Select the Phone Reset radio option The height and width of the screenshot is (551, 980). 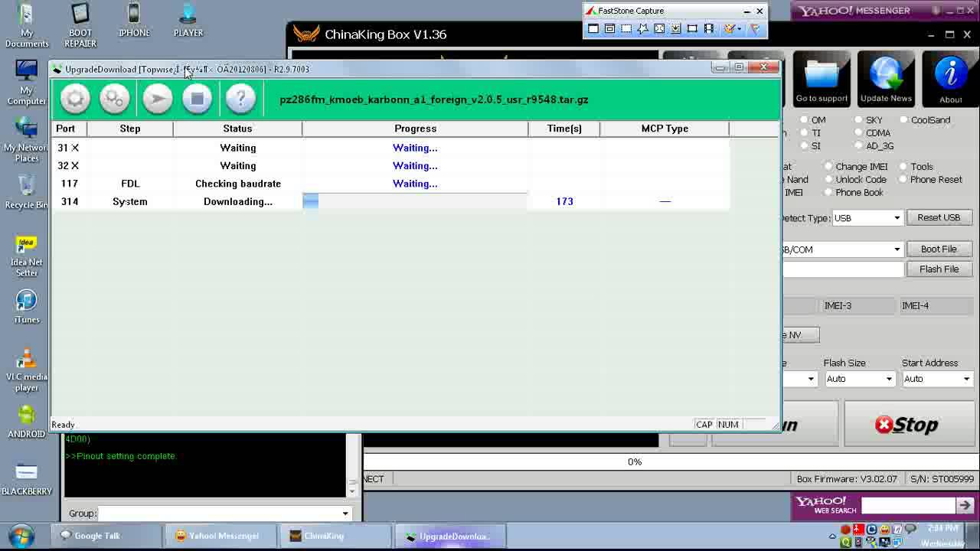[x=903, y=180]
